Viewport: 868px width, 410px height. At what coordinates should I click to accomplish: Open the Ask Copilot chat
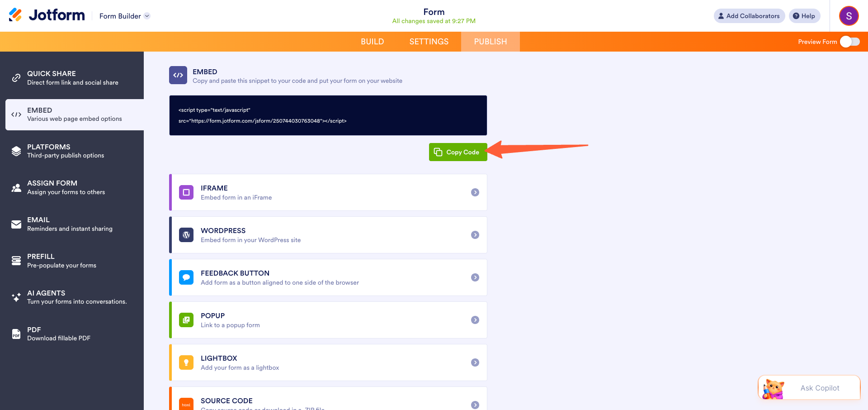coord(809,388)
